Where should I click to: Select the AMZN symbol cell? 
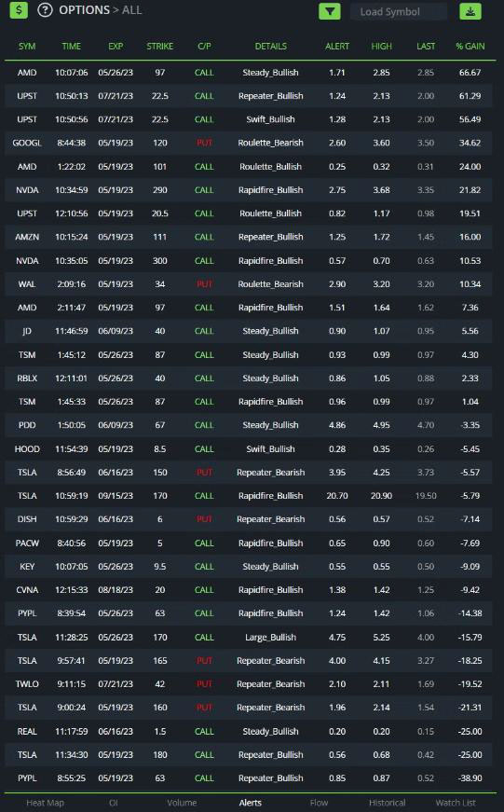(x=27, y=237)
